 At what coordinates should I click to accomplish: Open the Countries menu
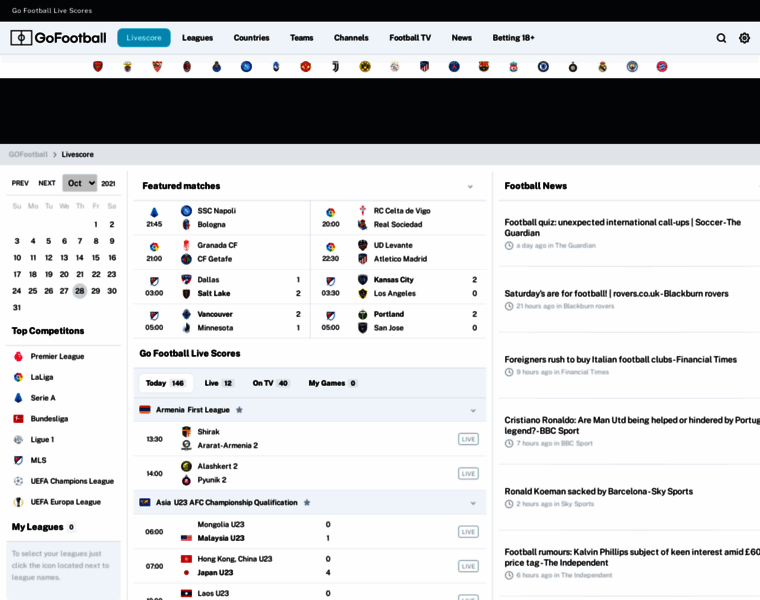[x=251, y=38]
